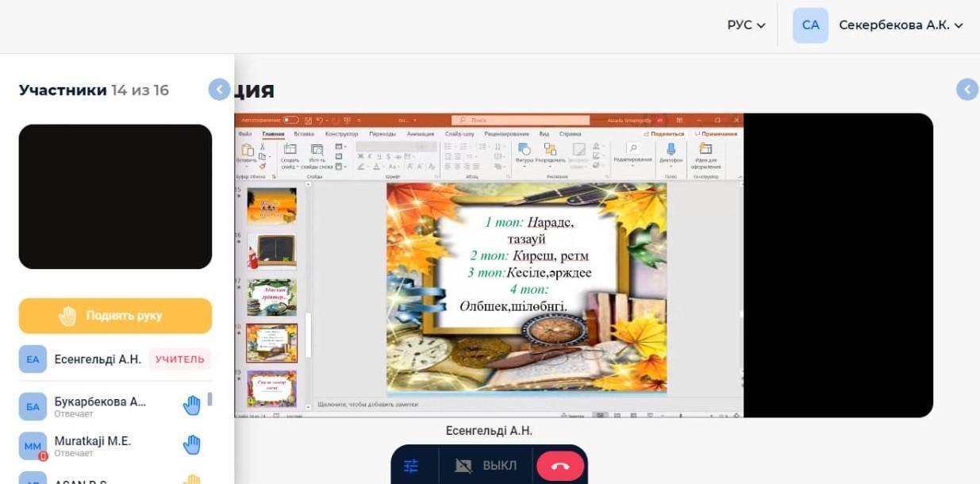Select the Есенгельді А.Н. teacher avatar
The image size is (980, 484).
click(33, 359)
